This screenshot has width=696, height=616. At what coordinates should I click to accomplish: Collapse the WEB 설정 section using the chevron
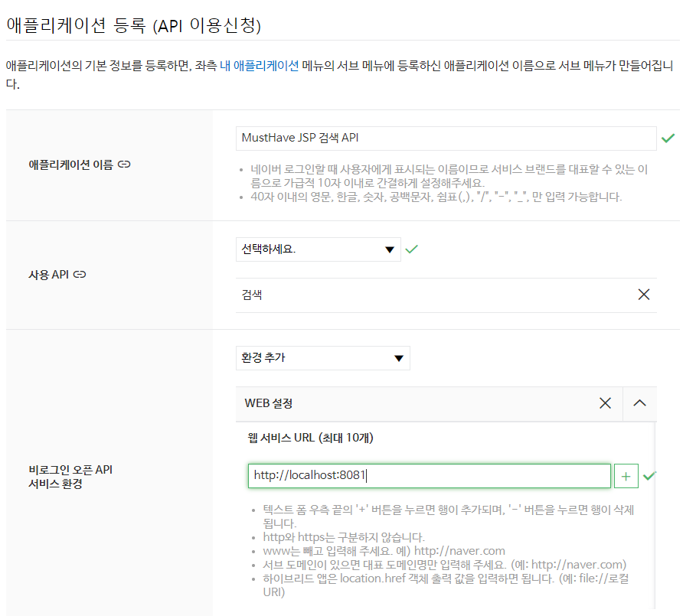point(639,403)
